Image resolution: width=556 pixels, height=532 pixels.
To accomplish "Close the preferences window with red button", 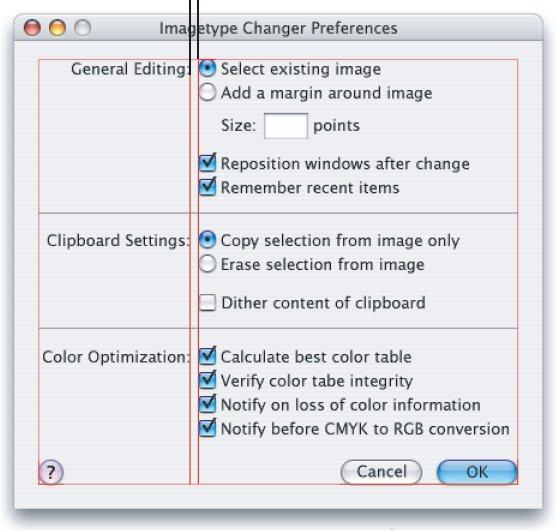I will (32, 28).
